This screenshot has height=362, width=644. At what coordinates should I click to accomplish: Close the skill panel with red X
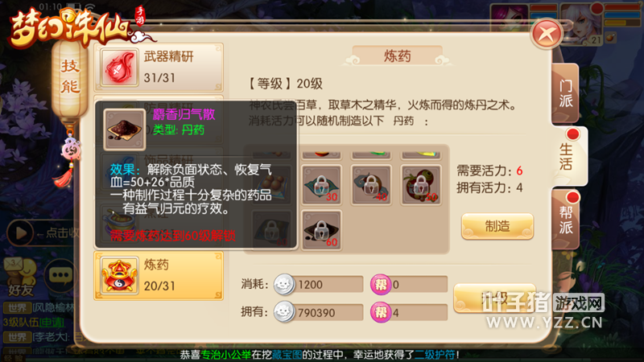pos(547,34)
